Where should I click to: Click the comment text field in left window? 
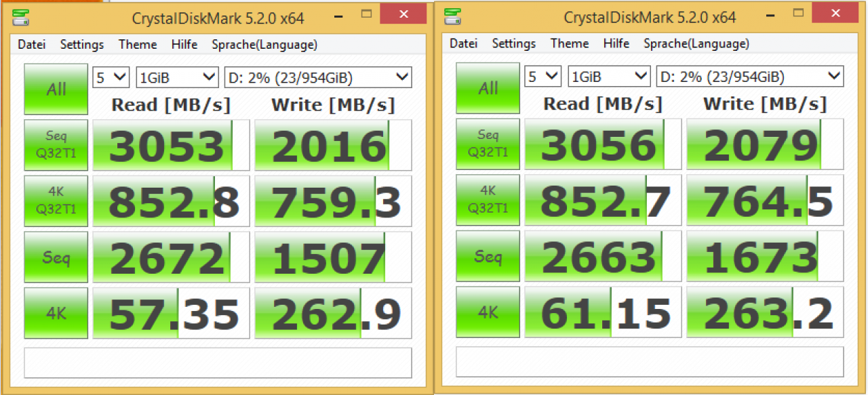218,362
